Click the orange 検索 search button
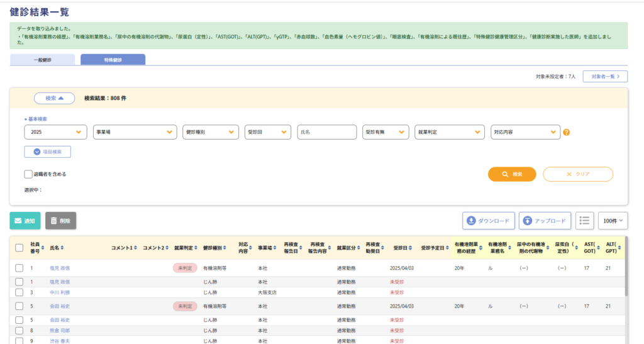 pos(512,174)
